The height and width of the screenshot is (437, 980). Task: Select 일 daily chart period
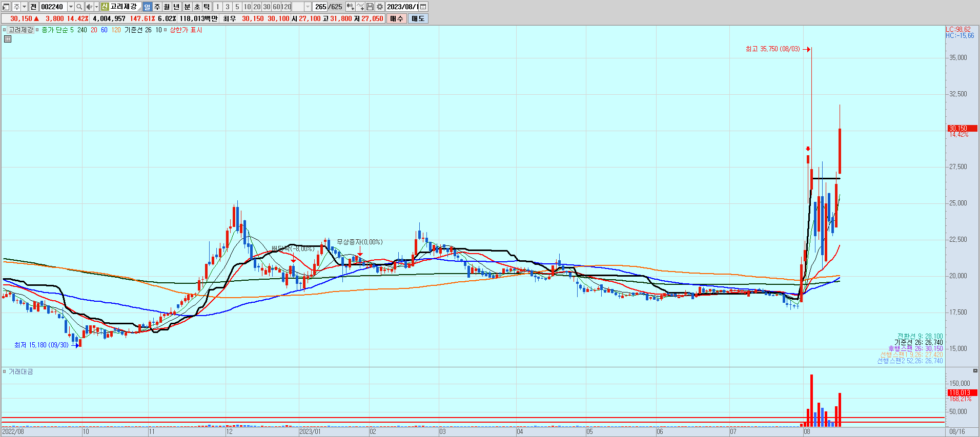pyautogui.click(x=147, y=7)
